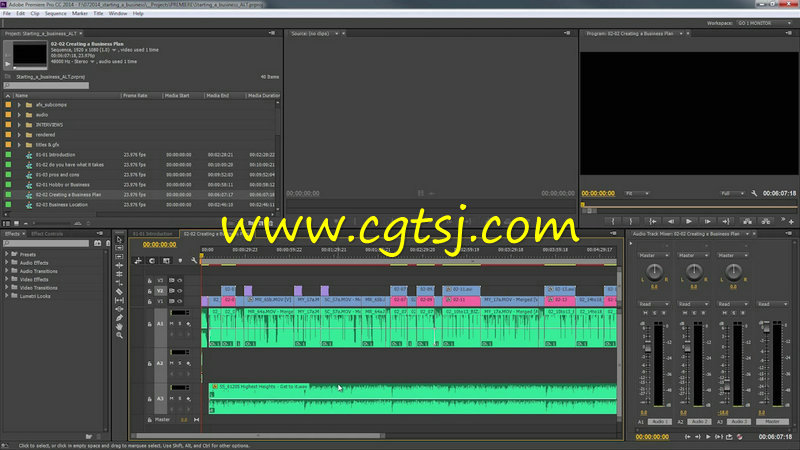Image resolution: width=800 pixels, height=450 pixels.
Task: Hide the V3 track output eye
Action: (180, 280)
